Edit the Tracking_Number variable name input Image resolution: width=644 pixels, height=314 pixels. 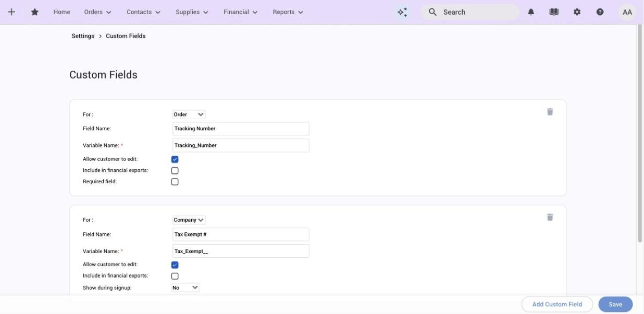point(241,145)
